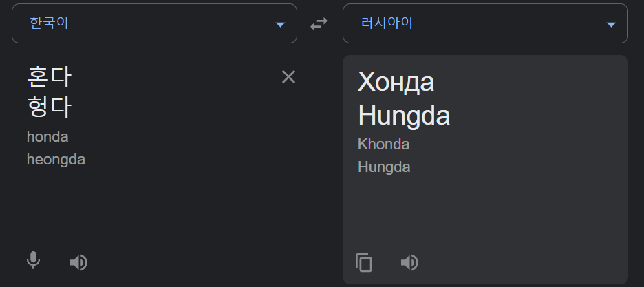Listen to the Korean source text

pos(79,262)
